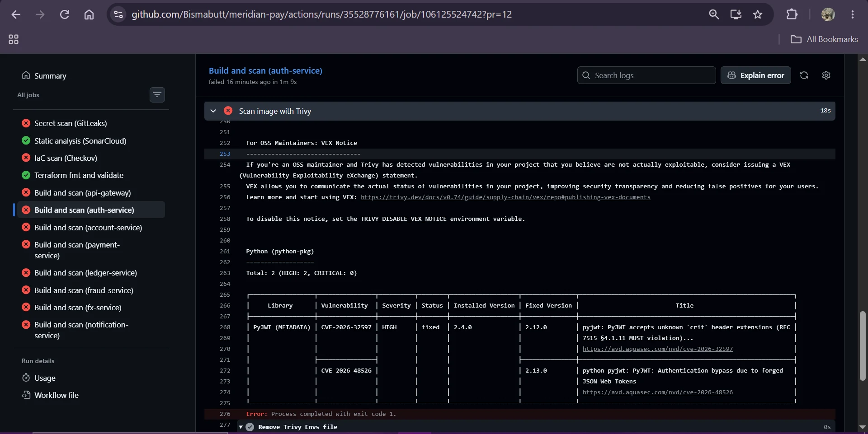Reload the page

(65, 14)
